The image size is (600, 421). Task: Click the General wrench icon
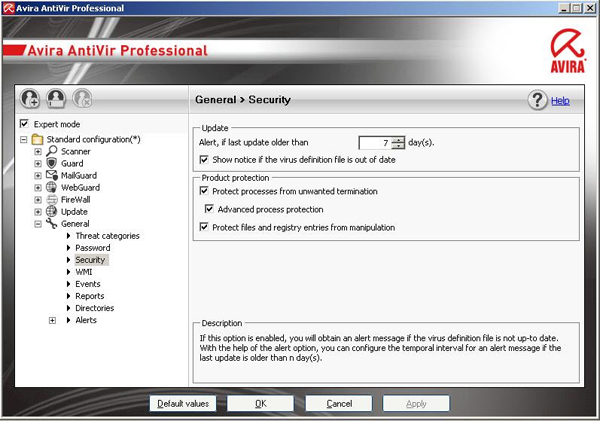pyautogui.click(x=51, y=224)
